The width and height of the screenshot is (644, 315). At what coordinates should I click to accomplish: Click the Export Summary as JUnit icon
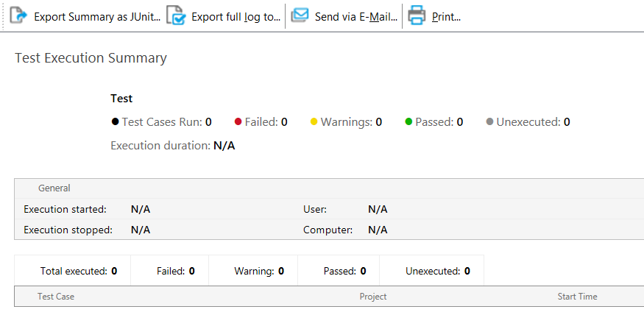click(x=18, y=15)
